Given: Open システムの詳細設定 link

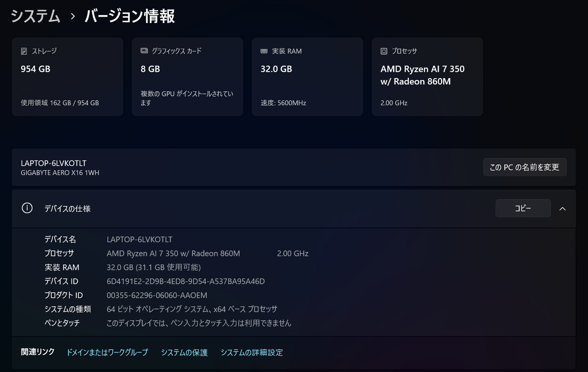Looking at the screenshot, I should coord(252,352).
